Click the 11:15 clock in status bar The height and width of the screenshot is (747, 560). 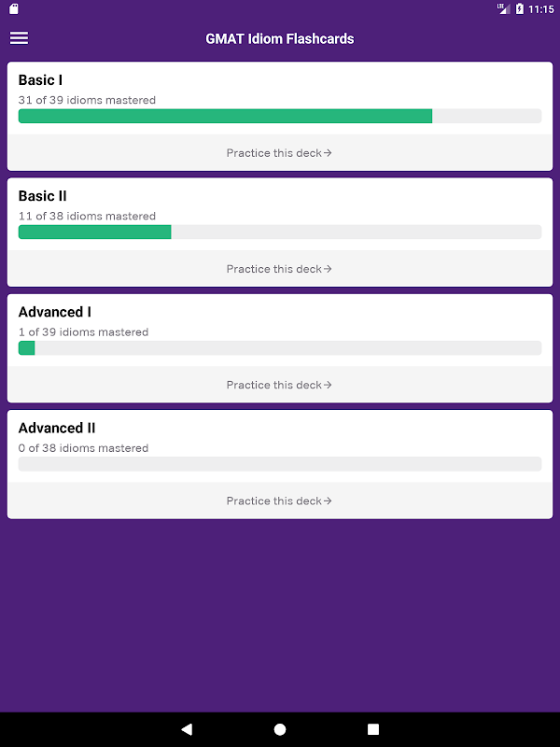(541, 9)
